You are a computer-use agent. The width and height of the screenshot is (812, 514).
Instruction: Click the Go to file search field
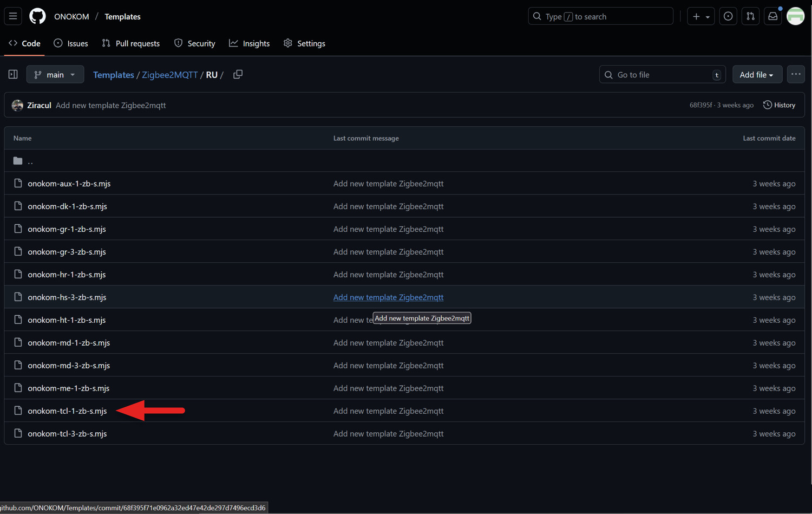pos(660,75)
